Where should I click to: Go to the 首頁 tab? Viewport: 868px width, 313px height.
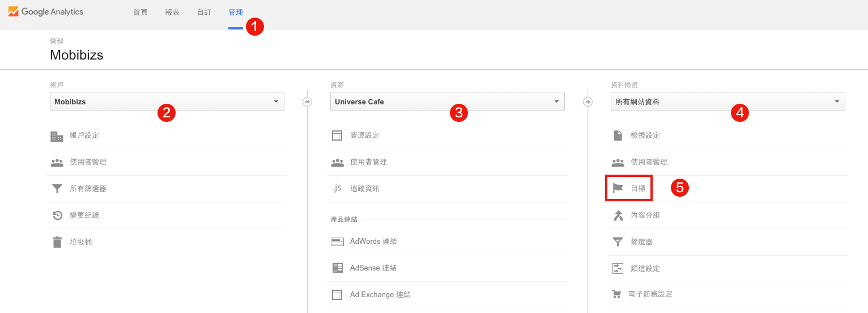[x=141, y=12]
